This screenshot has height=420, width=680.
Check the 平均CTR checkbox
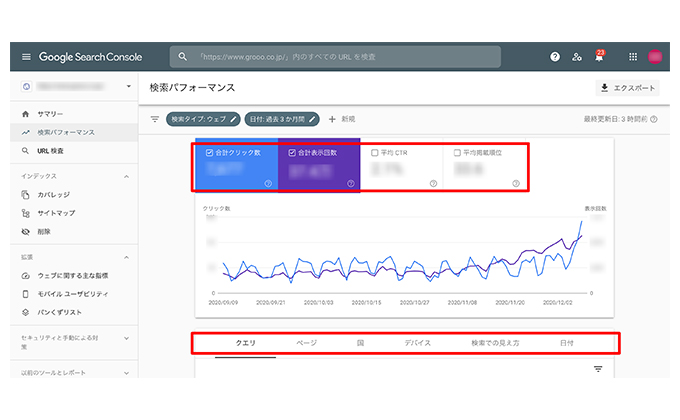(375, 153)
